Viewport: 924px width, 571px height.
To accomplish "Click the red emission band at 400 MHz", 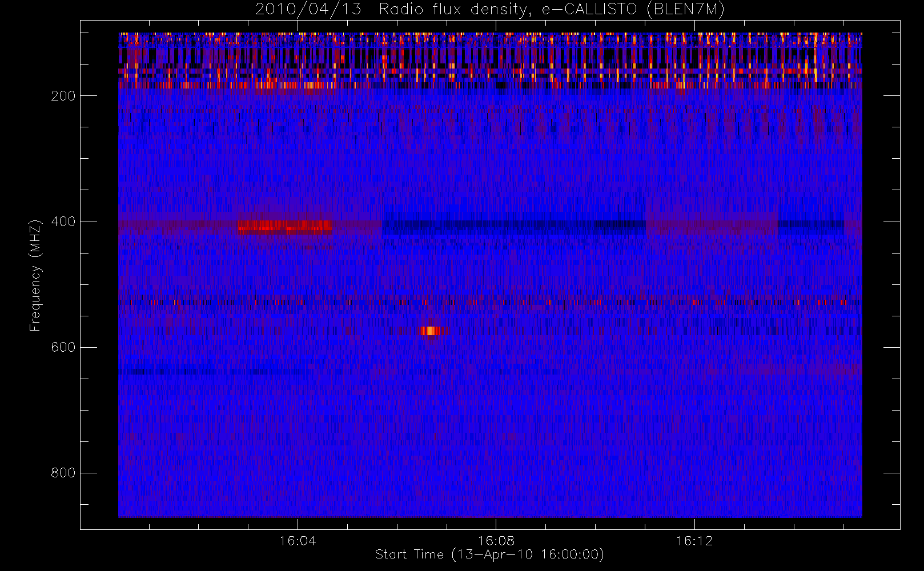I will 285,227.
